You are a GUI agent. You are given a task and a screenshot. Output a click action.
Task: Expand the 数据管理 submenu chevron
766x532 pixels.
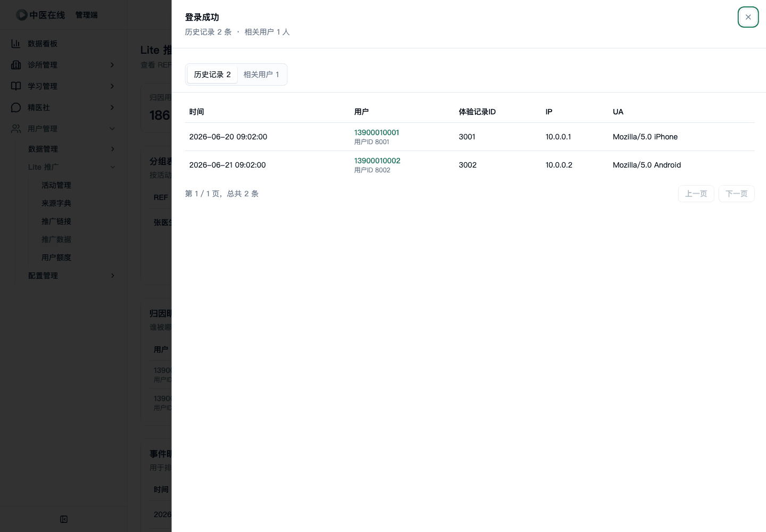click(x=112, y=149)
